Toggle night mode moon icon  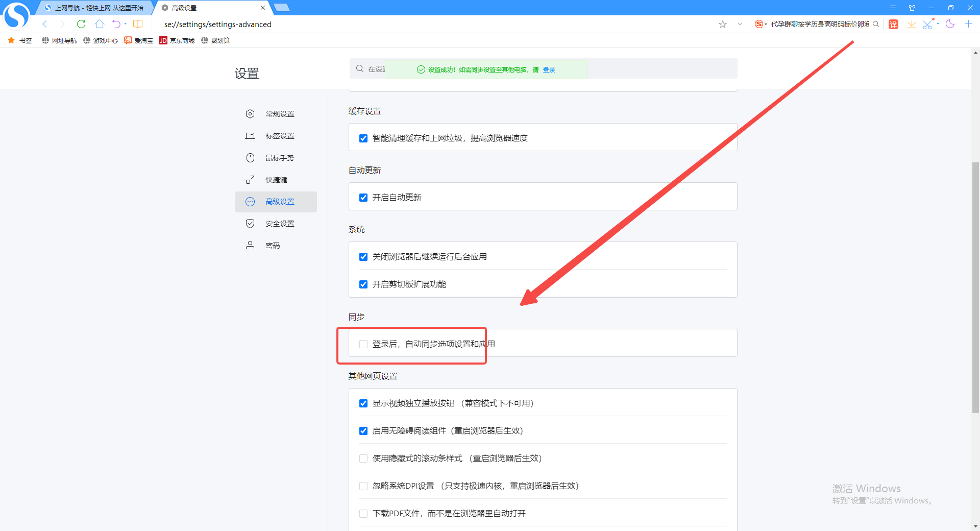click(x=950, y=24)
